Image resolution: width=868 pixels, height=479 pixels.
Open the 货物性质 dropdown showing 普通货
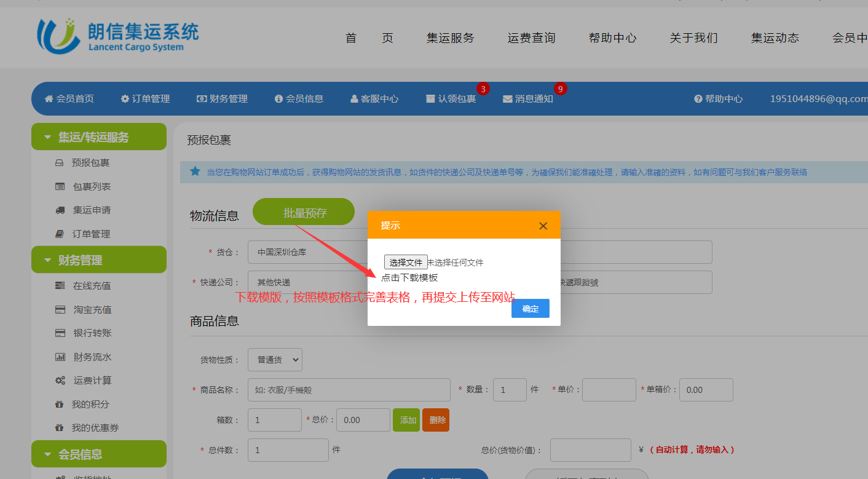coord(275,360)
